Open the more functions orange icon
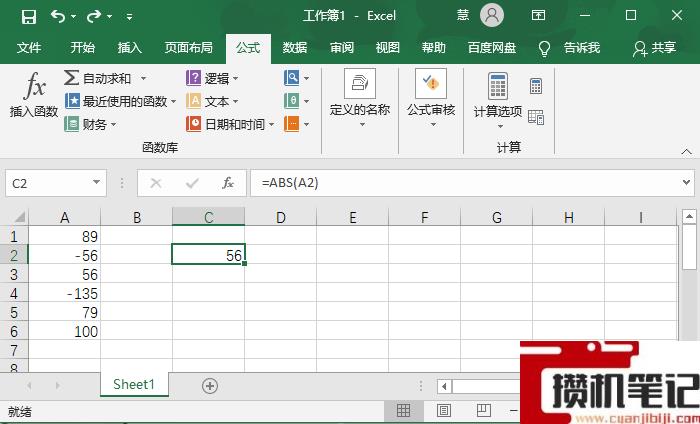The image size is (700, 424). pos(296,124)
